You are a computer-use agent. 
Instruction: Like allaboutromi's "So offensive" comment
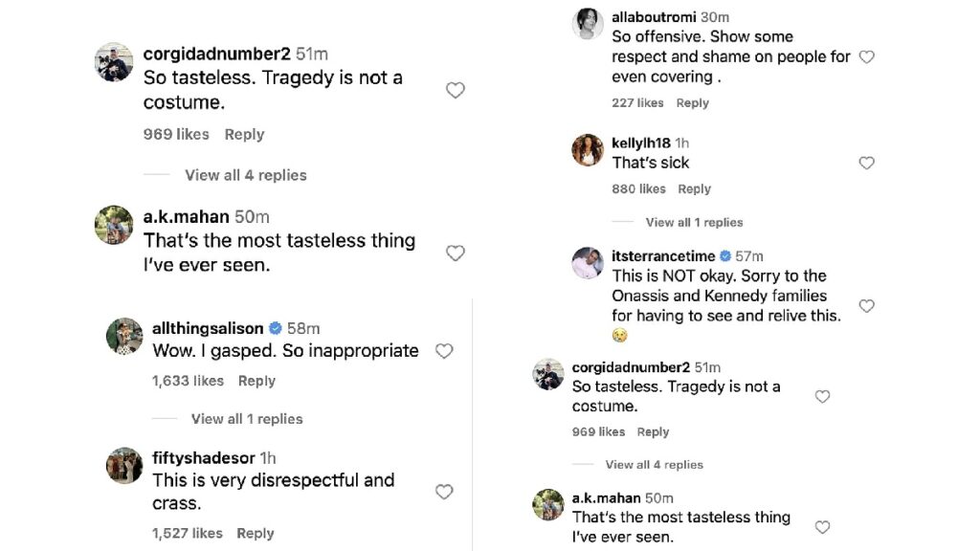point(866,57)
